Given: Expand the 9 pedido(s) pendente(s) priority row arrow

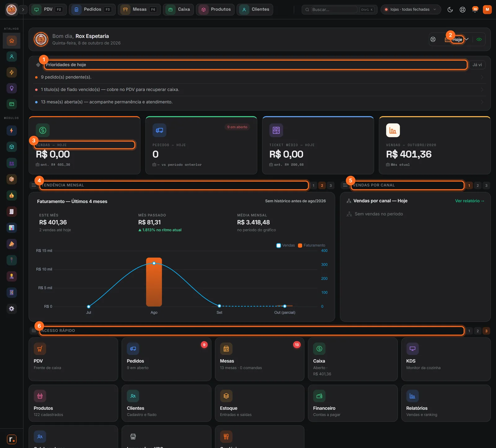Looking at the screenshot, I should point(482,77).
